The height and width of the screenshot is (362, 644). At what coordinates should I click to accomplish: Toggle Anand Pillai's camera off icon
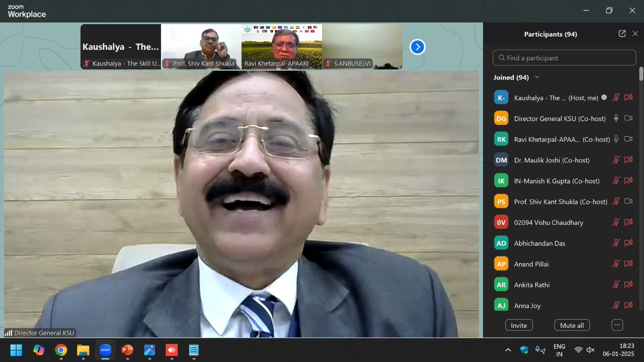point(628,264)
